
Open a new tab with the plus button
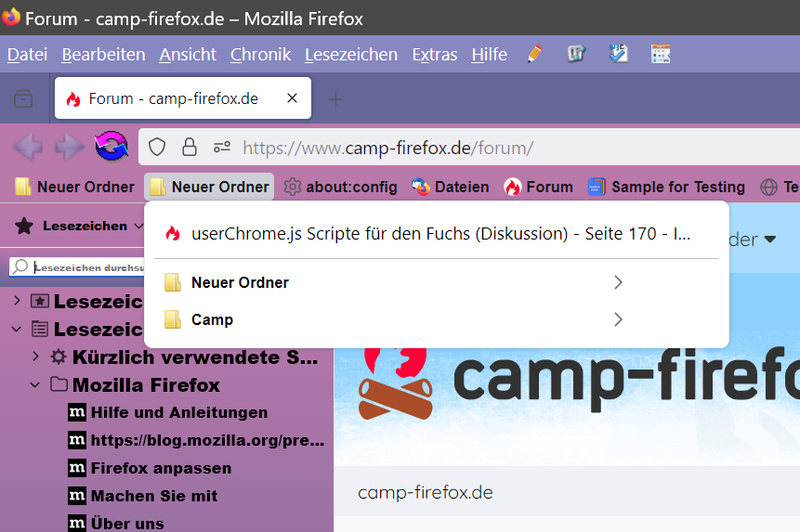tap(335, 98)
